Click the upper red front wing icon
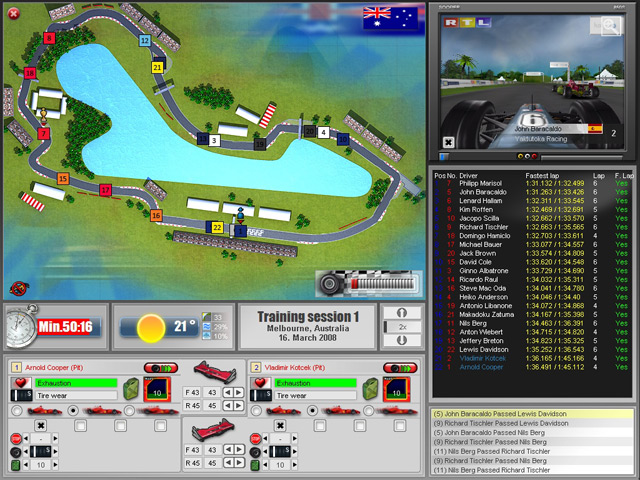 coord(213,371)
